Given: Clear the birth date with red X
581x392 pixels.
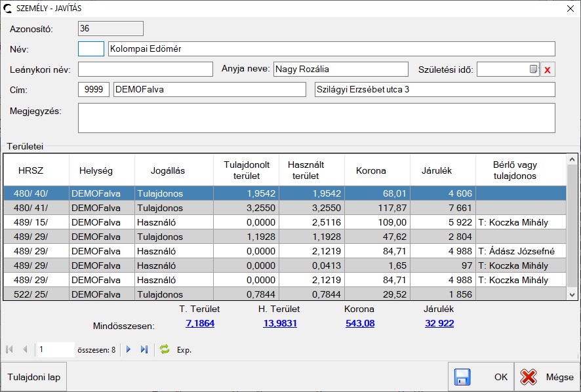Looking at the screenshot, I should tap(548, 69).
